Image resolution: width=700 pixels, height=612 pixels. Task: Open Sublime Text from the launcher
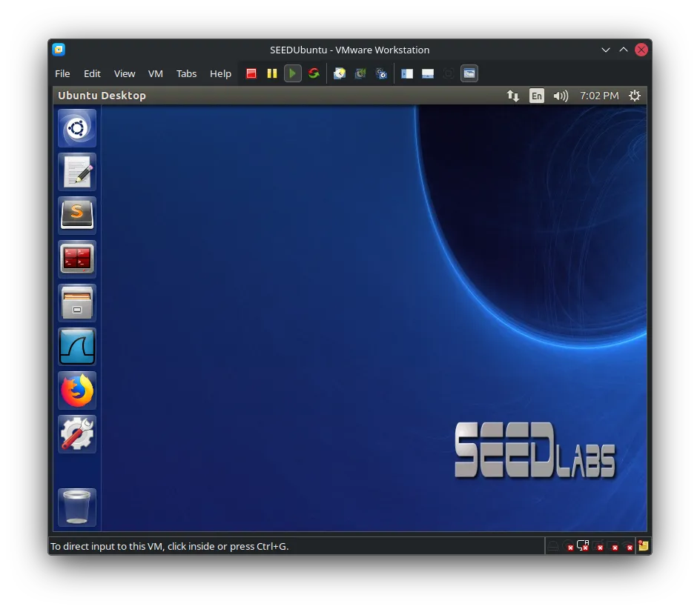click(77, 216)
